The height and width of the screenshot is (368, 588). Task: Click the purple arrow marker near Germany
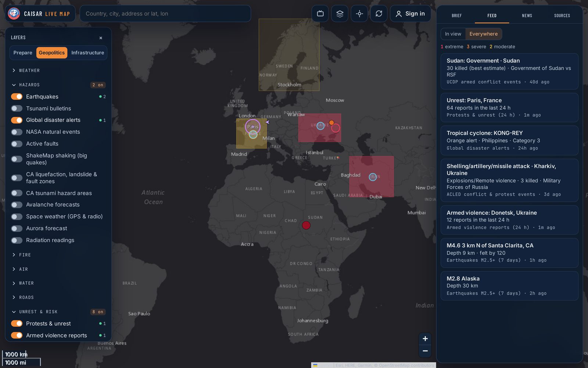(x=268, y=122)
